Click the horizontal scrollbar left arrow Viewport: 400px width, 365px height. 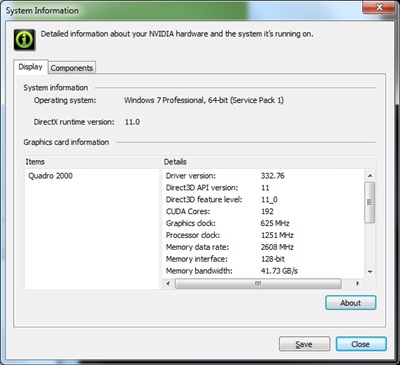[x=168, y=284]
